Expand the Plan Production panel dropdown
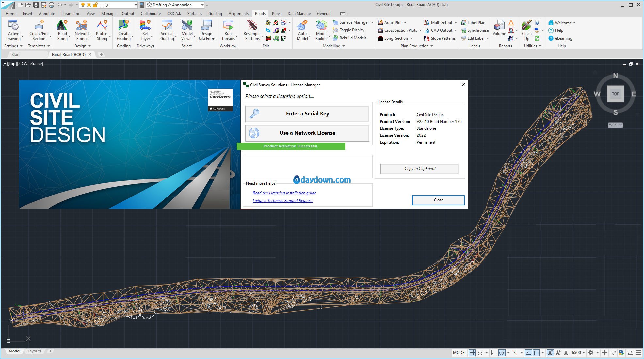 (x=416, y=46)
